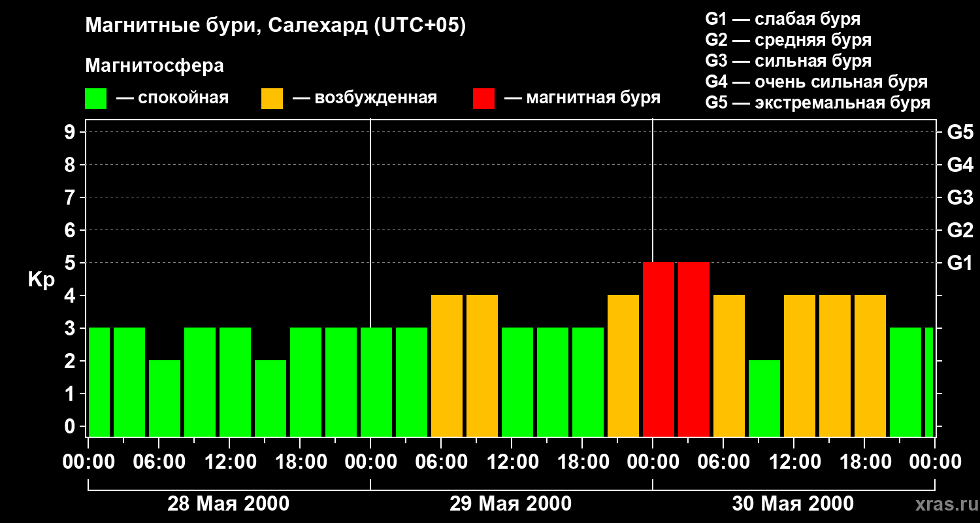The image size is (980, 523).
Task: Select the orange bar for 12:00–15:00 on 30 May
Action: (800, 365)
